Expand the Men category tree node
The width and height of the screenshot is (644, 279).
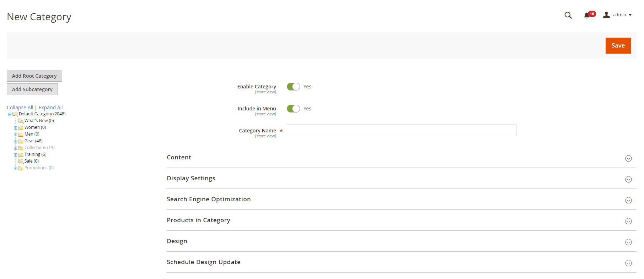click(x=15, y=135)
